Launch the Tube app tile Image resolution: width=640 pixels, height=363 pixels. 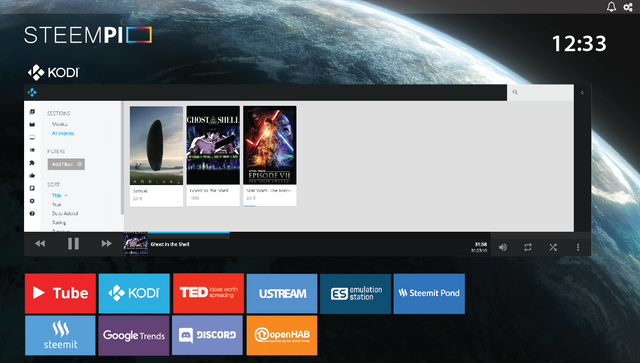pyautogui.click(x=60, y=293)
